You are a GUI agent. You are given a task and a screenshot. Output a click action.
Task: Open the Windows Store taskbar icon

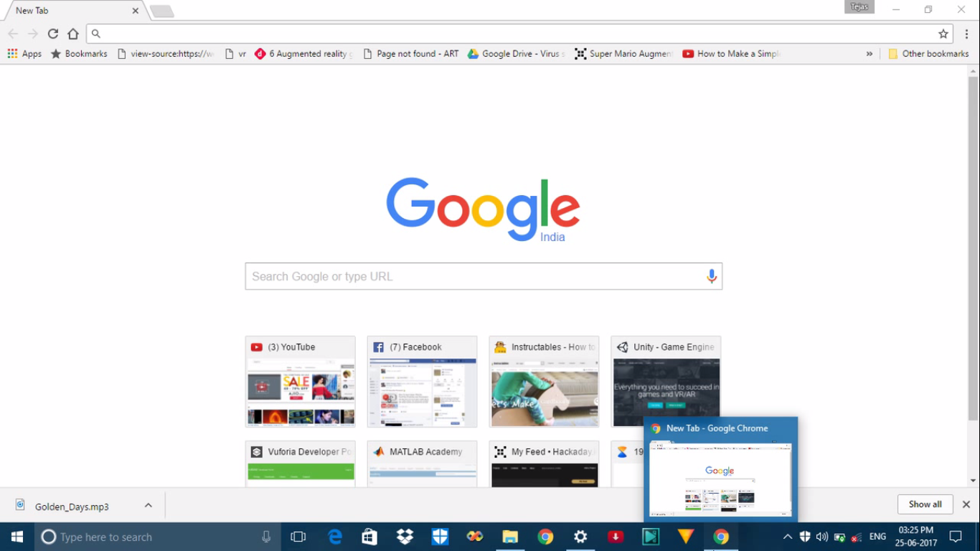tap(369, 537)
